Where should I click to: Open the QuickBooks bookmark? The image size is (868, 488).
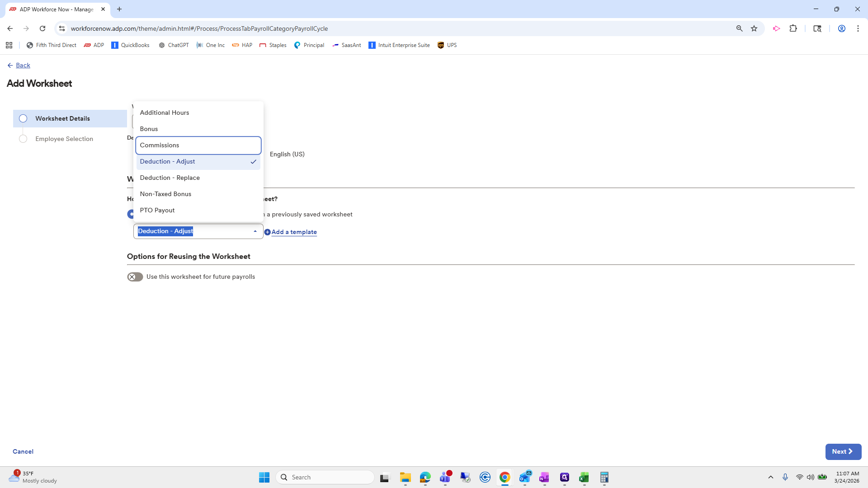130,45
